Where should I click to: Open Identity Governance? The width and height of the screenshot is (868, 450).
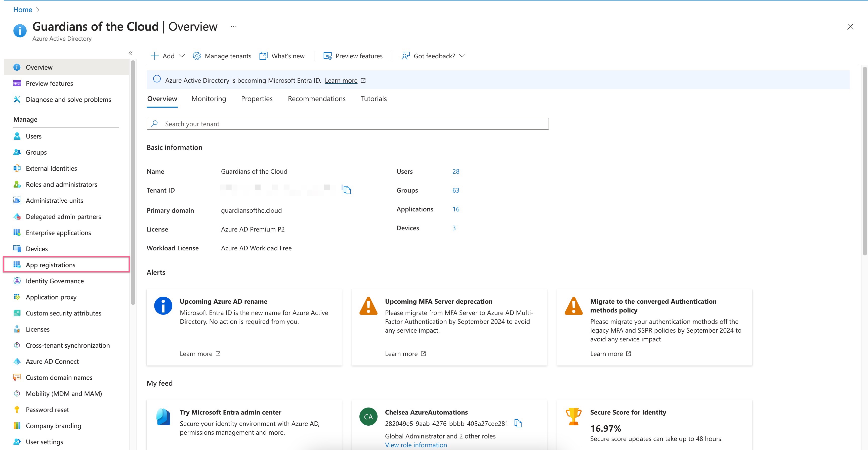coord(55,281)
